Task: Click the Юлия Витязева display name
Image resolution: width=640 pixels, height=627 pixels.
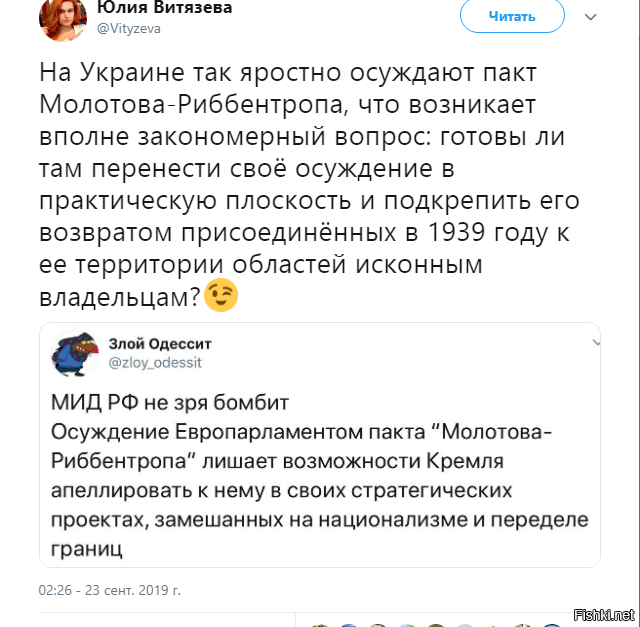Action: pyautogui.click(x=164, y=7)
